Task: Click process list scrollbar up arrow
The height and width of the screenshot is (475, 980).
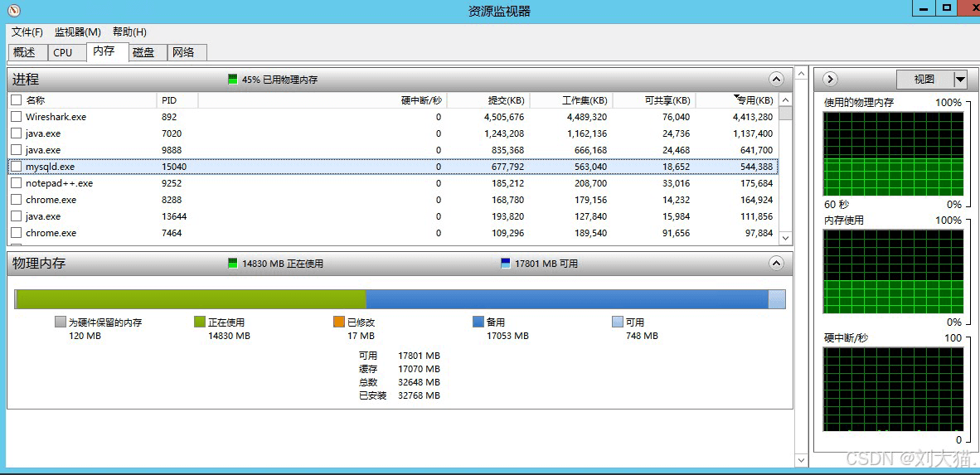Action: [x=786, y=100]
